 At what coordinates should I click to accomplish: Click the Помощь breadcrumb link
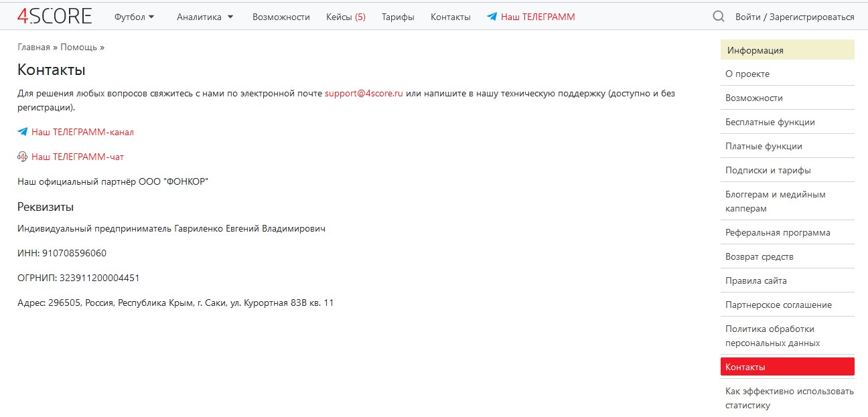point(79,48)
